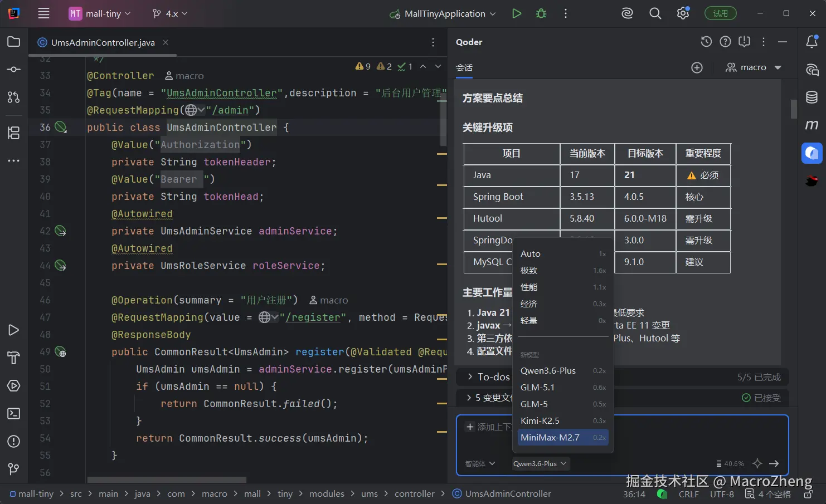
Task: Open IDE settings gear
Action: pyautogui.click(x=683, y=13)
